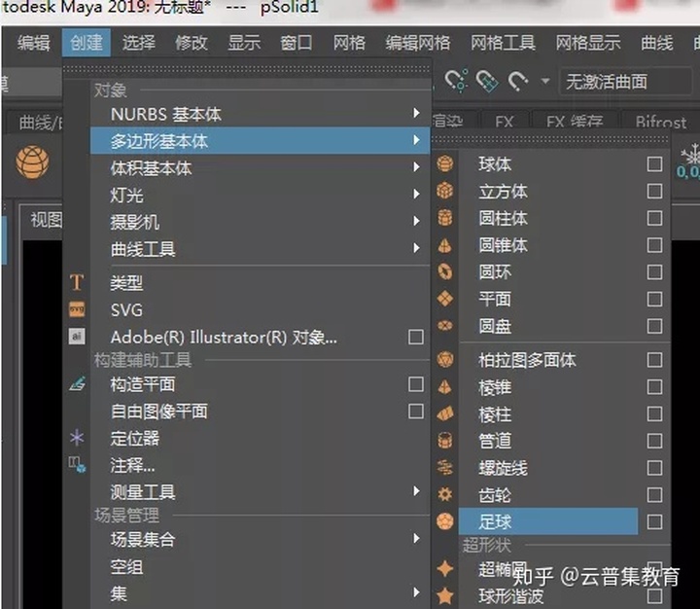Open option box for 柏拉图多面体
Screen dimensions: 700x609
pos(654,359)
